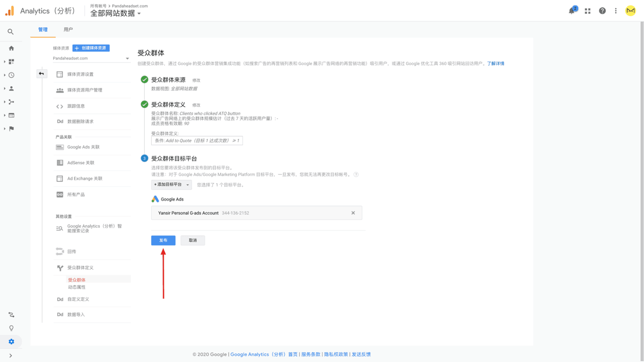Click the Admin gear icon
Image resolution: width=644 pixels, height=362 pixels.
pos(11,342)
